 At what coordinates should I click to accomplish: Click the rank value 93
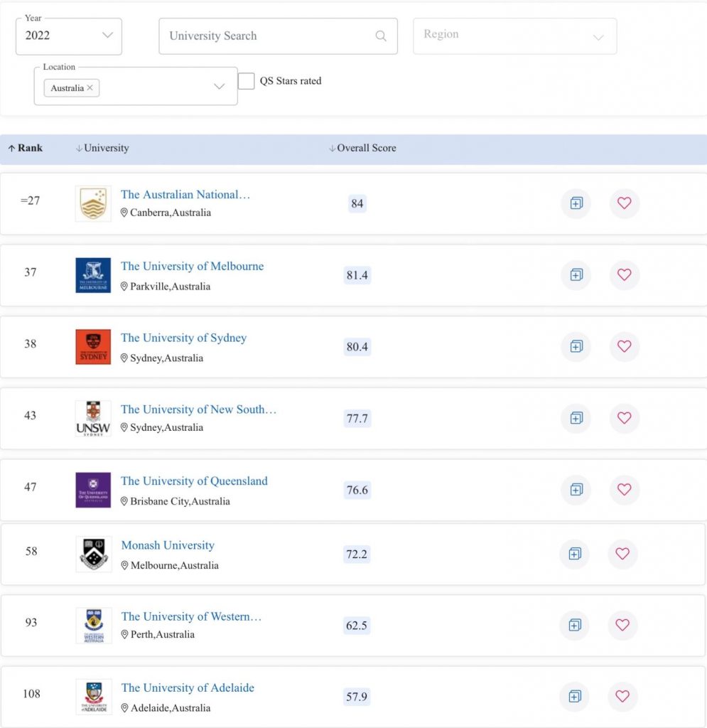tap(31, 622)
